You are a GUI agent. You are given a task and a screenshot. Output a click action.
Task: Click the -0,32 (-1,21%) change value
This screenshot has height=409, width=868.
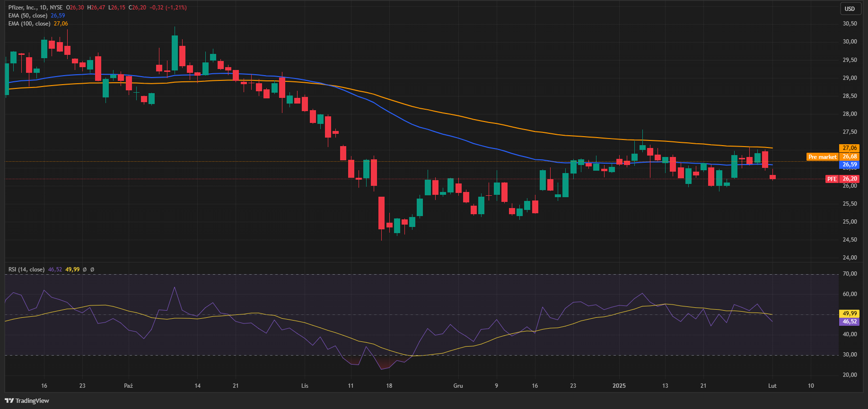click(x=168, y=8)
